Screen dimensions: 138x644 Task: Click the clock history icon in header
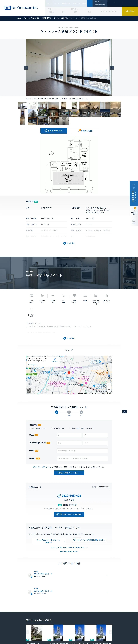point(115,2)
